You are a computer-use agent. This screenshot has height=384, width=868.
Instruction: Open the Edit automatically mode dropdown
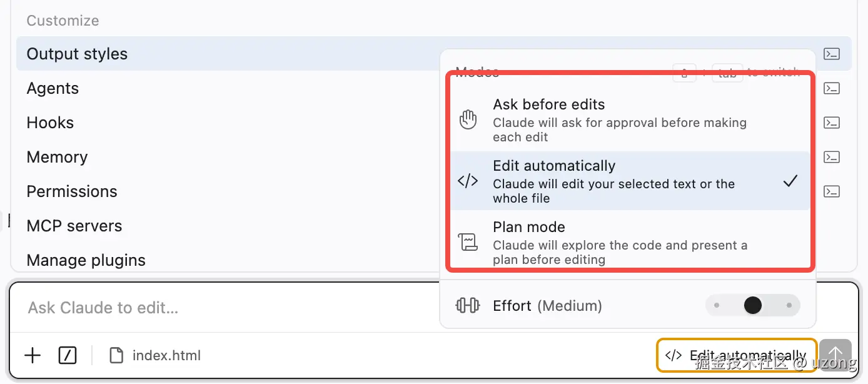[735, 356]
